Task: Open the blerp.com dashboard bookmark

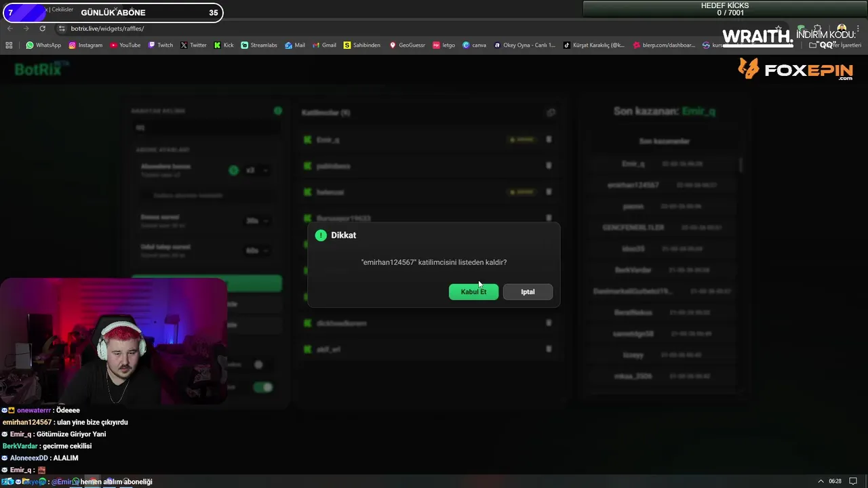Action: coord(665,45)
